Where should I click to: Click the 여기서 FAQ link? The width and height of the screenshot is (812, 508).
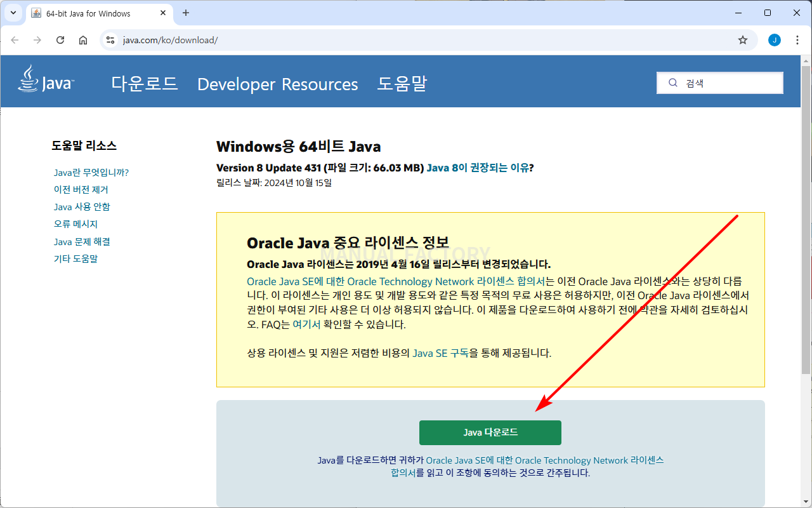coord(306,324)
